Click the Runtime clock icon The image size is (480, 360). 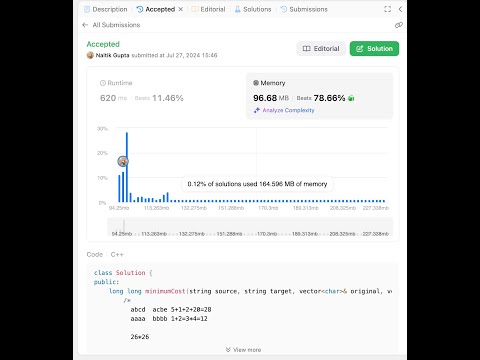(x=103, y=83)
